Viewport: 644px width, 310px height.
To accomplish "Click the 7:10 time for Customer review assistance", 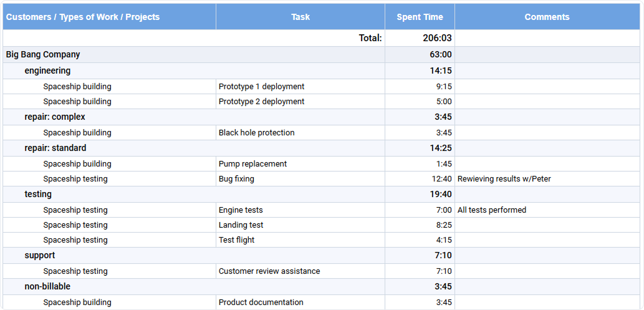I will (x=444, y=271).
